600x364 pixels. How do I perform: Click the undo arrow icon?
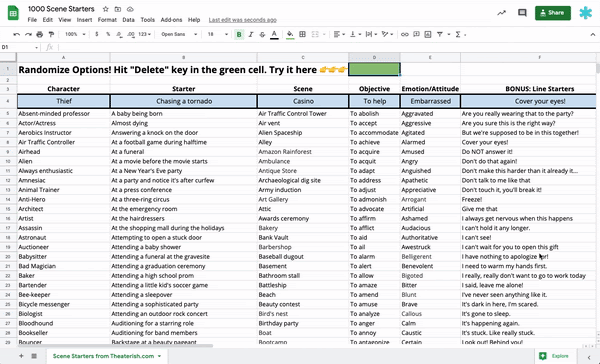click(x=16, y=34)
